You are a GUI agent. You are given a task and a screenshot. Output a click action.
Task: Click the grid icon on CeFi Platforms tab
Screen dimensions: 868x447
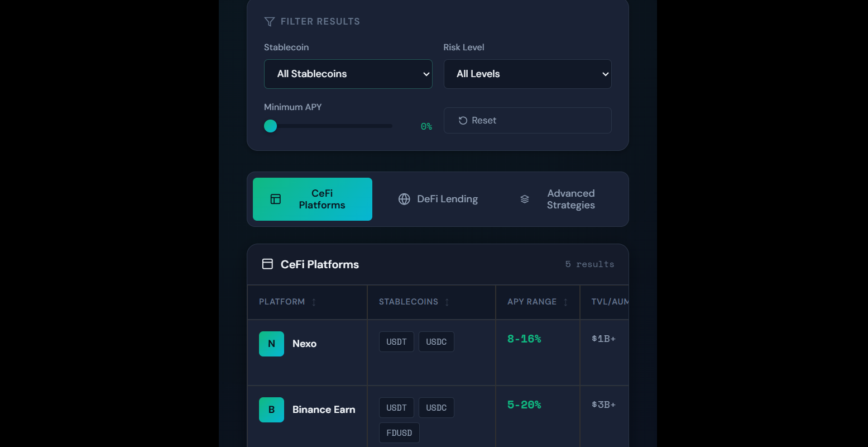[275, 199]
